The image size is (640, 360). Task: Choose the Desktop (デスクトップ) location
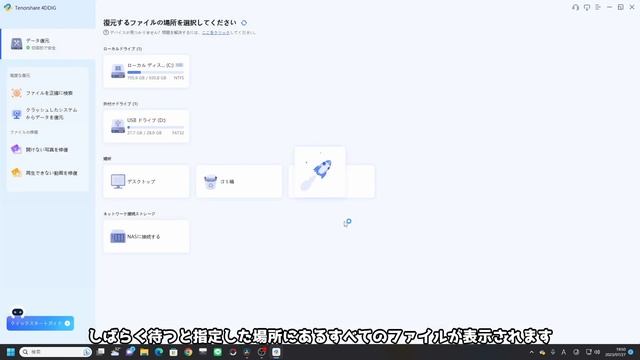146,181
